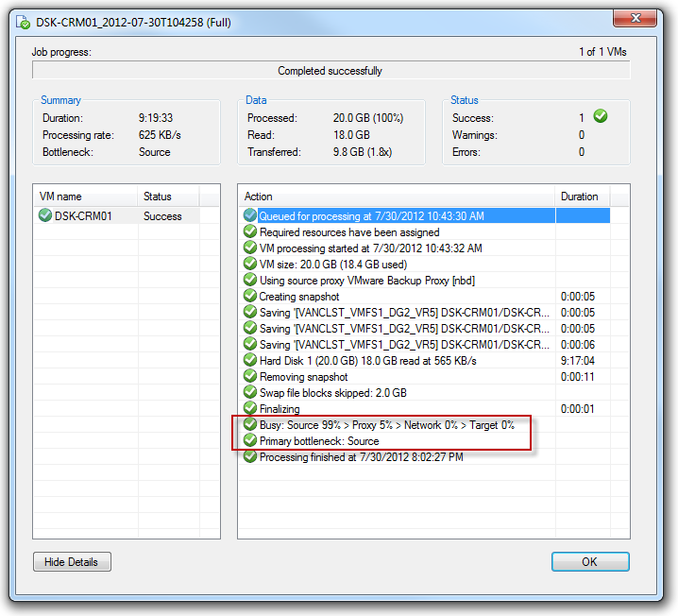Select the Processing finished log entry
Viewport: 678px width, 616px height.
click(x=361, y=457)
